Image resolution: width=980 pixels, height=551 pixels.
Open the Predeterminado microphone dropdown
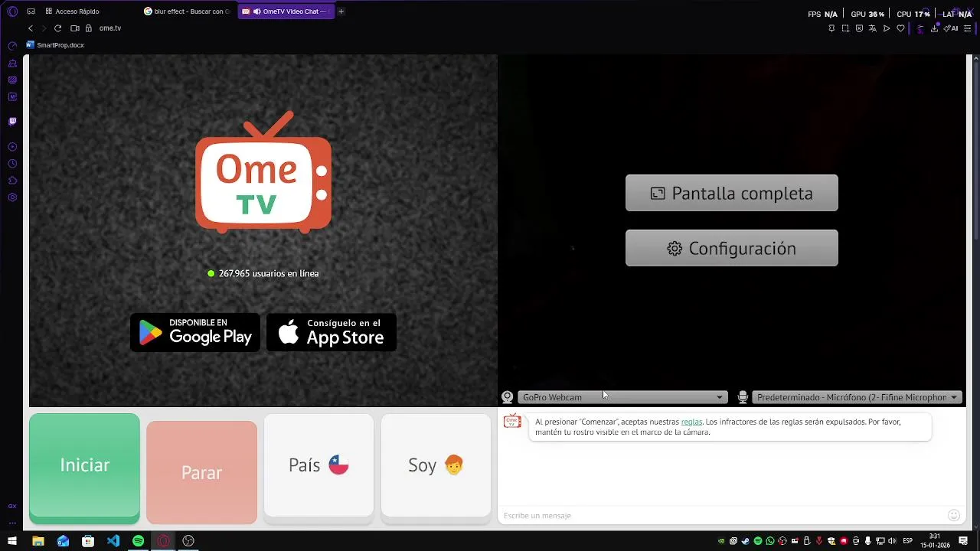pyautogui.click(x=857, y=397)
